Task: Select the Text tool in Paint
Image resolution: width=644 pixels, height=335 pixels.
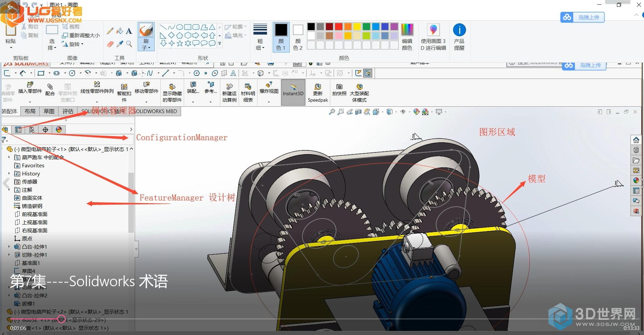Action: 129,31
